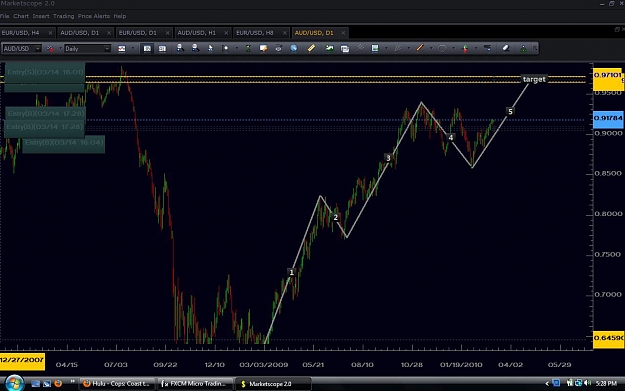Toggle the second chart layout button

click(162, 49)
